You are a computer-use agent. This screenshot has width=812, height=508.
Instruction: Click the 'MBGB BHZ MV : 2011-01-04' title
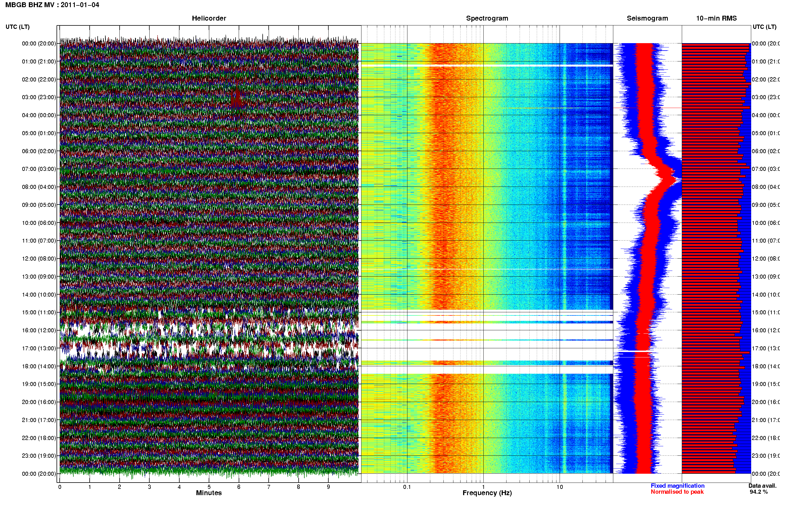pyautogui.click(x=52, y=5)
